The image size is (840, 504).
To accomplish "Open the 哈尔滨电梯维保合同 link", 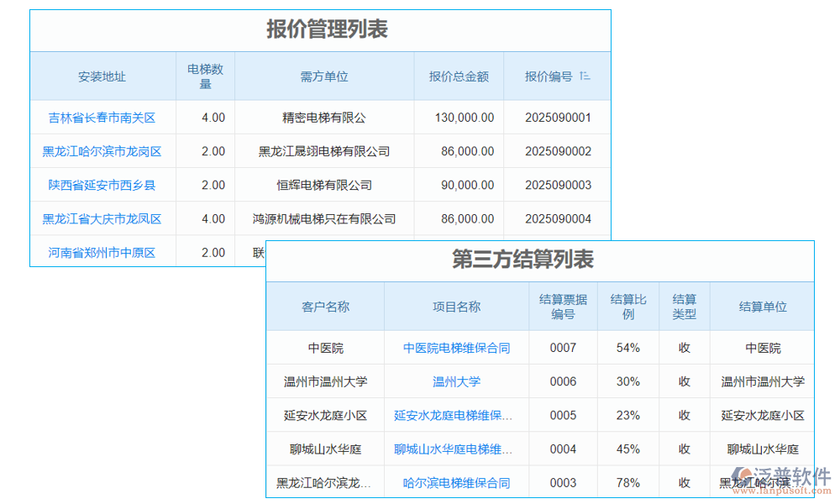I will (456, 482).
